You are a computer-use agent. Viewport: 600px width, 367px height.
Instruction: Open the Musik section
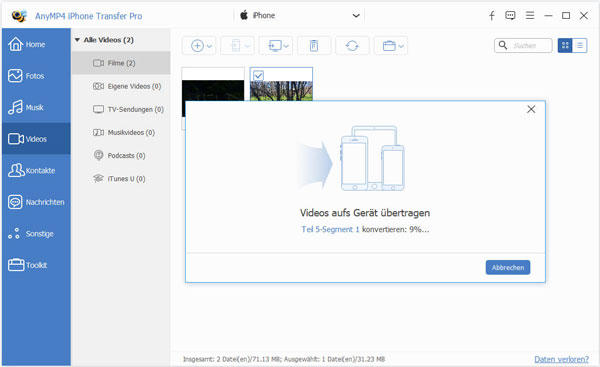click(36, 107)
